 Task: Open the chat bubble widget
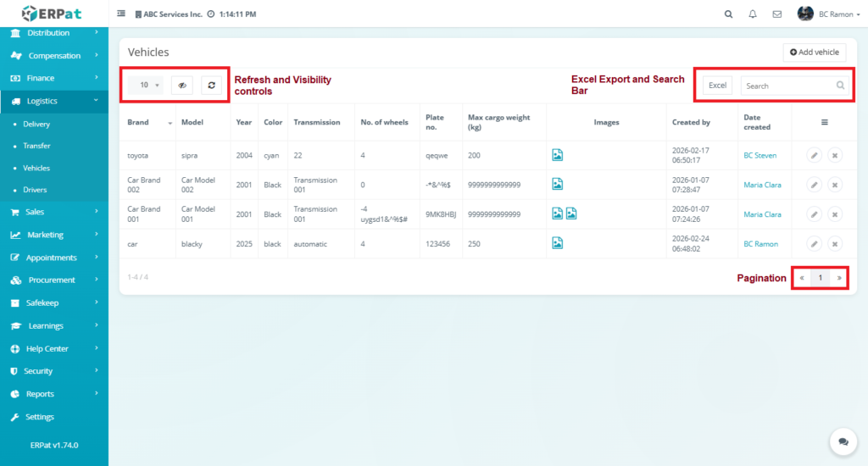point(843,441)
